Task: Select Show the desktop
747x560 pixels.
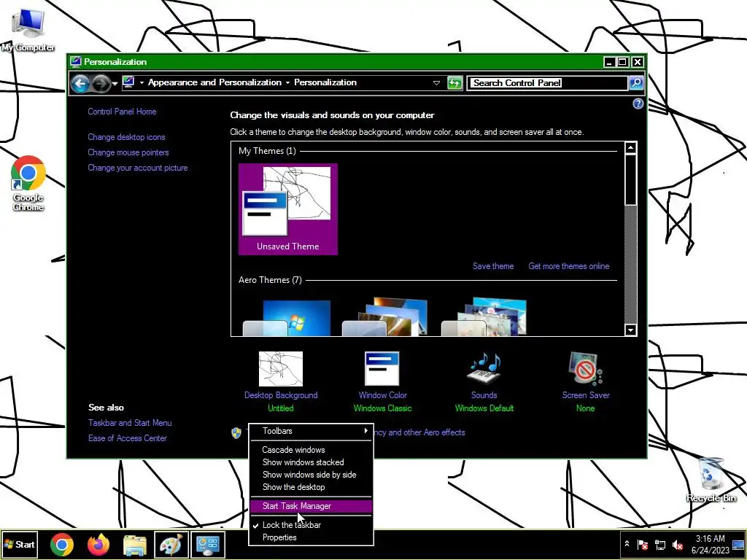Action: (311, 486)
